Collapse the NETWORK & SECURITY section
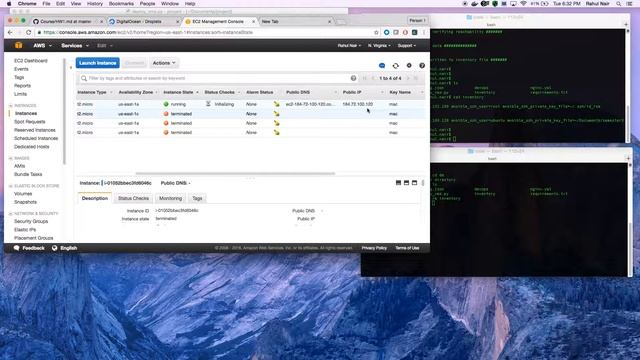The height and width of the screenshot is (360, 640). [x=11, y=213]
